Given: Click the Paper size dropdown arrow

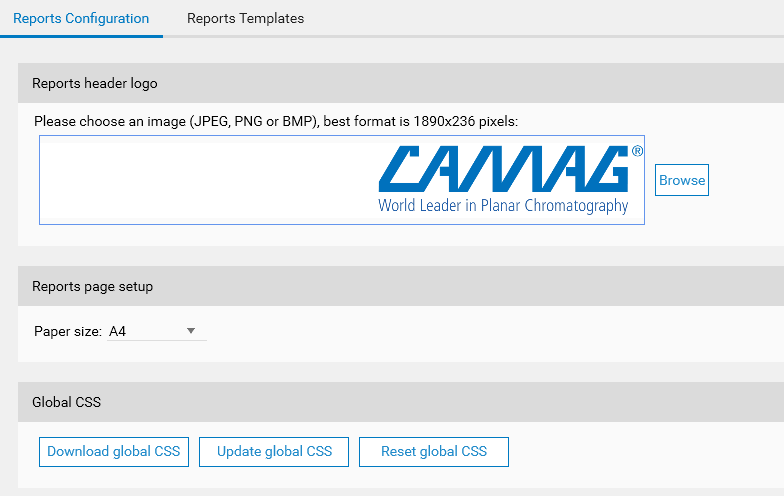Looking at the screenshot, I should 191,331.
